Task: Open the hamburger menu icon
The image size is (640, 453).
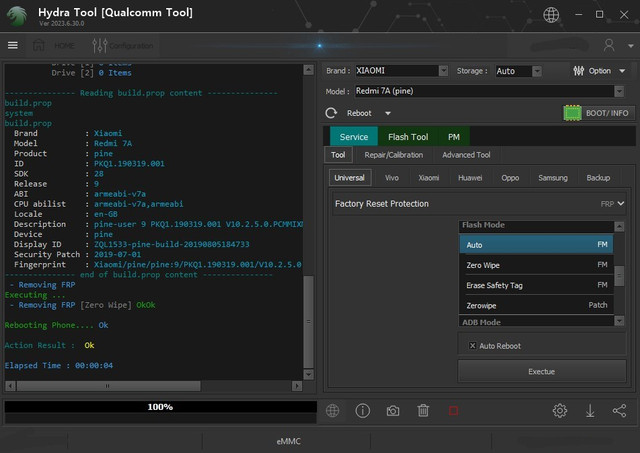Action: point(13,45)
